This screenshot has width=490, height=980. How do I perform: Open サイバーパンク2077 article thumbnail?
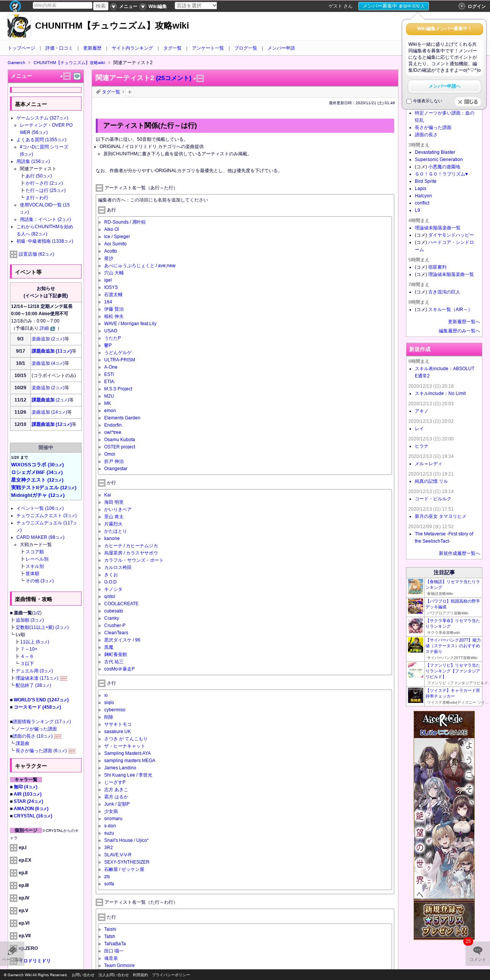pos(416,645)
